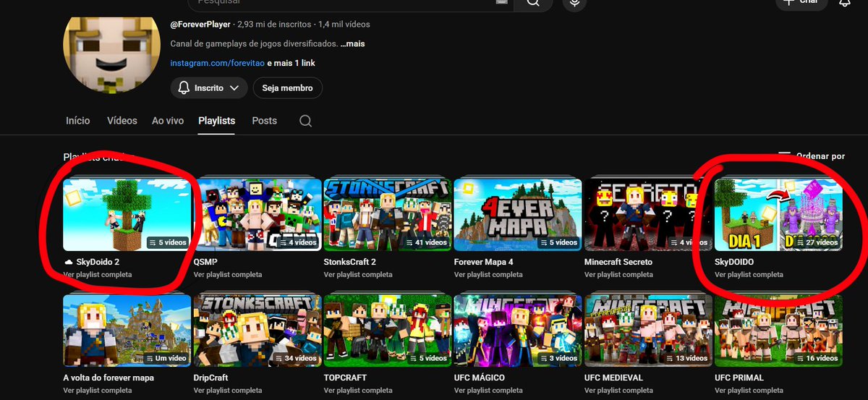
Task: Open the instagram.com/forevitao link
Action: click(217, 63)
